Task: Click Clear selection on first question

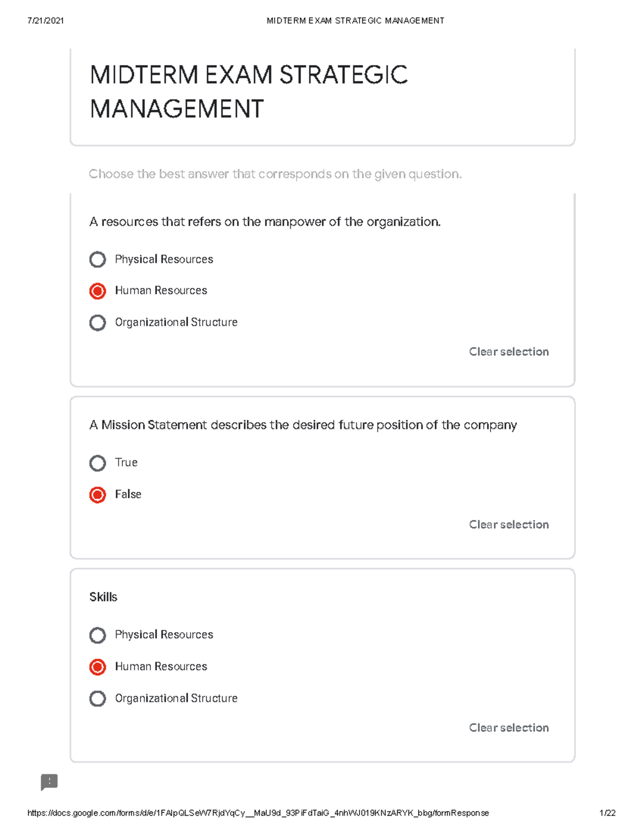Action: coord(508,352)
